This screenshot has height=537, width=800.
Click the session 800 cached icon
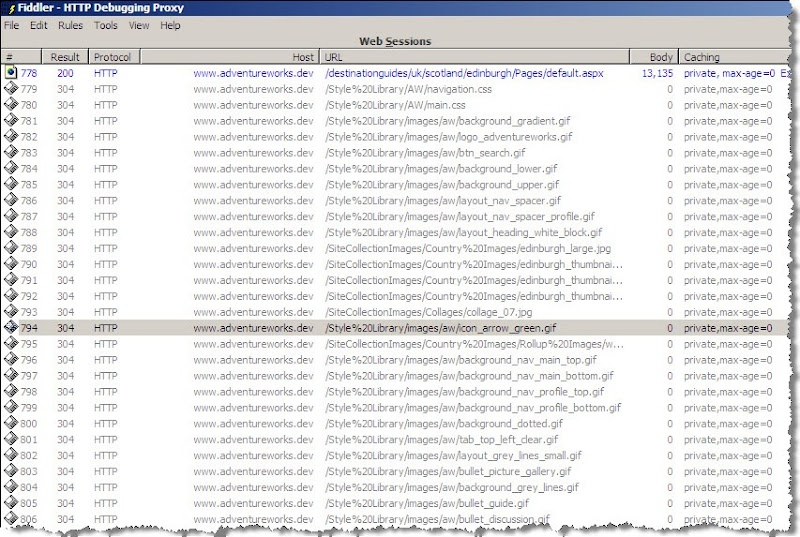point(11,422)
